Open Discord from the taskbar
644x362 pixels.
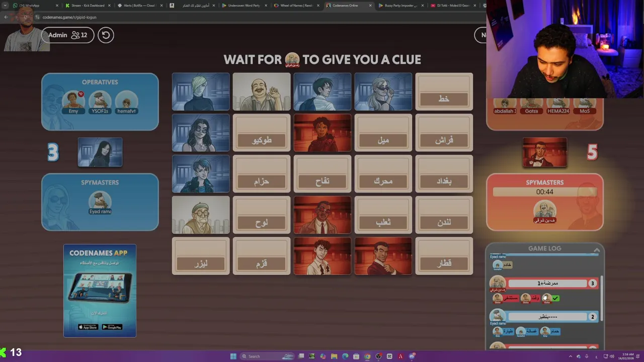(412, 356)
